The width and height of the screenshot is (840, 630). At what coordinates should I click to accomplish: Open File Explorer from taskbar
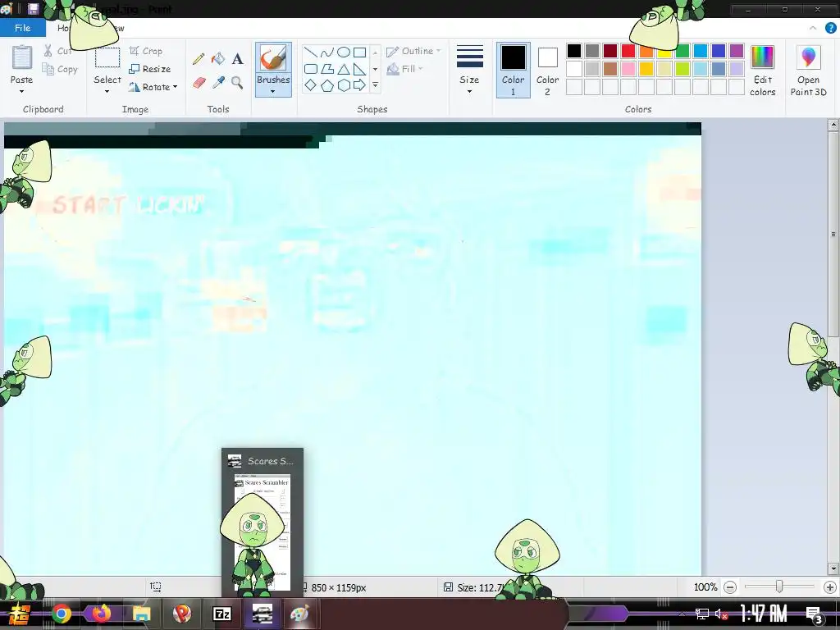(x=141, y=614)
